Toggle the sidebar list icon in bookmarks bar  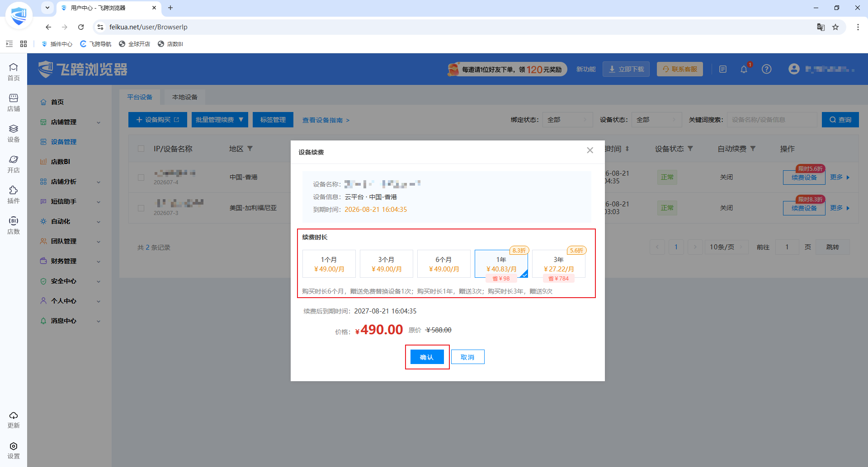[x=9, y=44]
